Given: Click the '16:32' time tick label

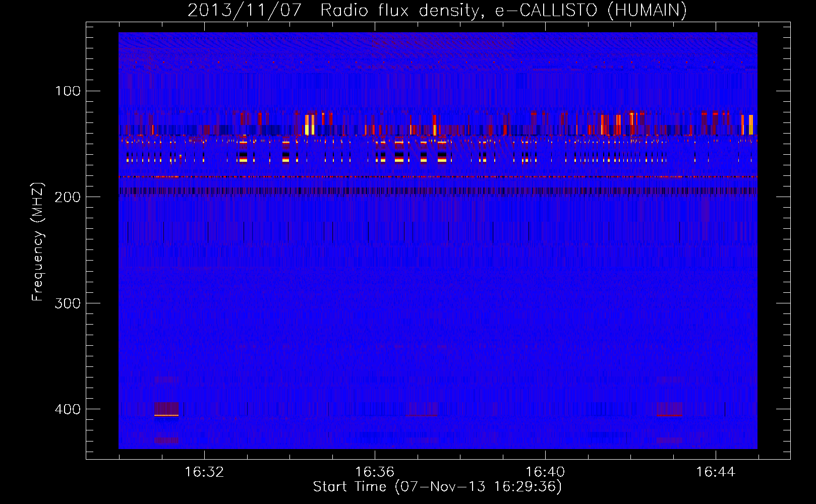Looking at the screenshot, I should click(x=204, y=472).
